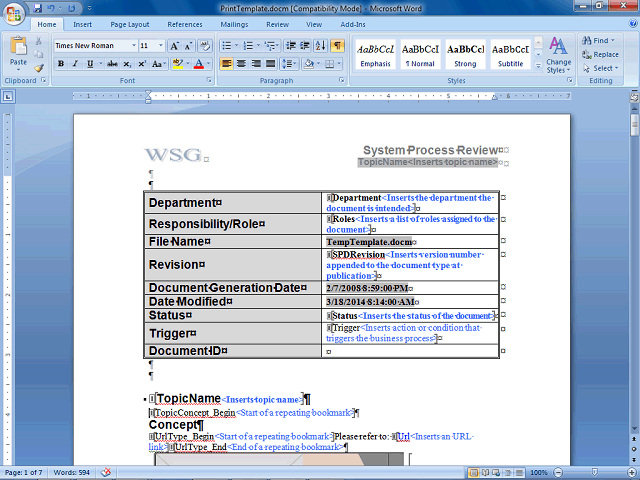Switch to Draft view in status bar

[x=519, y=473]
